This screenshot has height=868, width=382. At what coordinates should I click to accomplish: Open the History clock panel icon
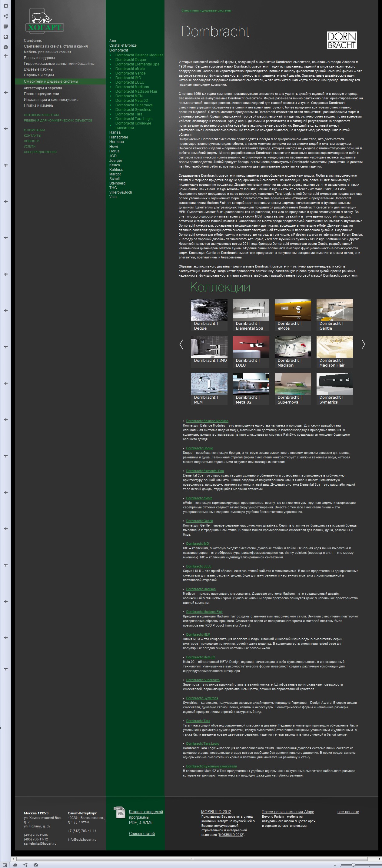(x=6, y=47)
